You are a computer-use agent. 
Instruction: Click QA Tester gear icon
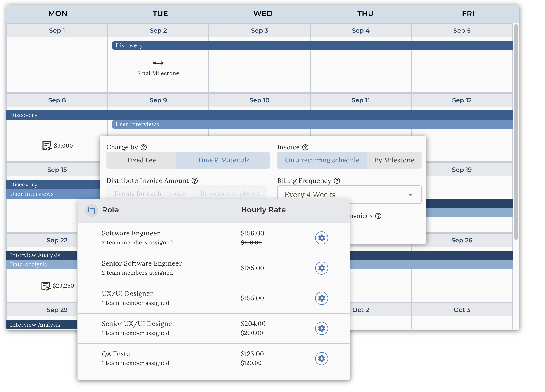coord(321,359)
